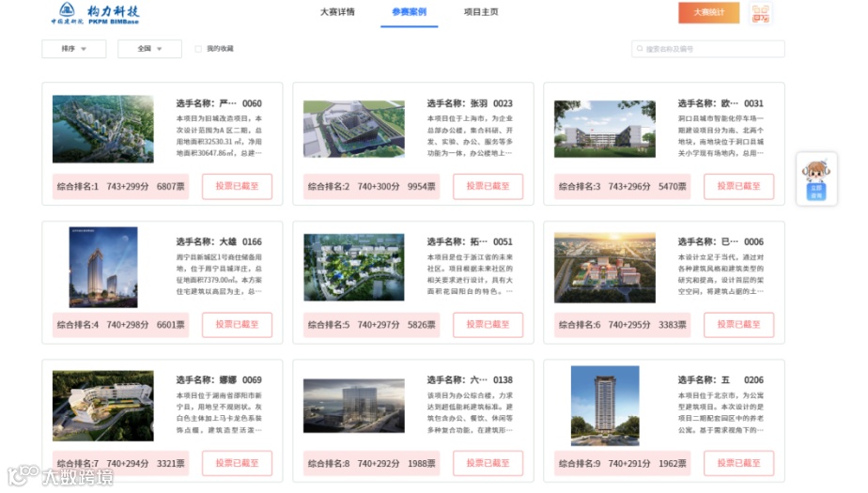Screen dimensions: 868x493
Task: Click ranking label 综合排名:4 740+298分 6601票
Action: [x=120, y=325]
